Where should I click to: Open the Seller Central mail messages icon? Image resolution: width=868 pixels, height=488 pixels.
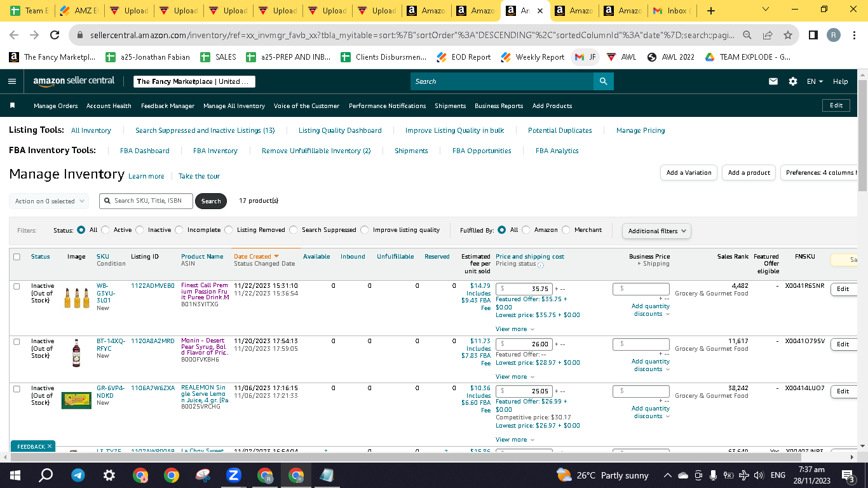773,81
